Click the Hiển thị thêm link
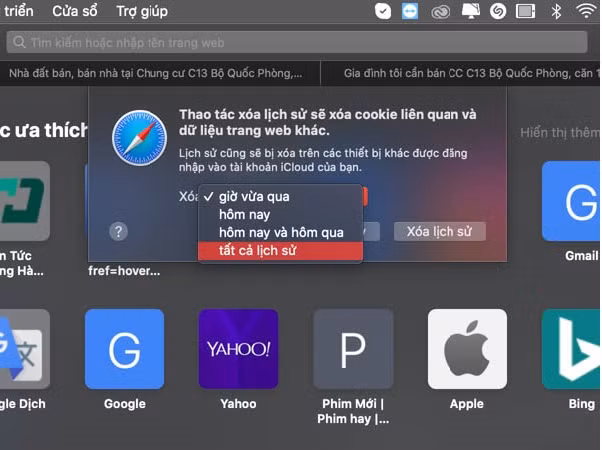This screenshot has width=602, height=450. tap(559, 133)
